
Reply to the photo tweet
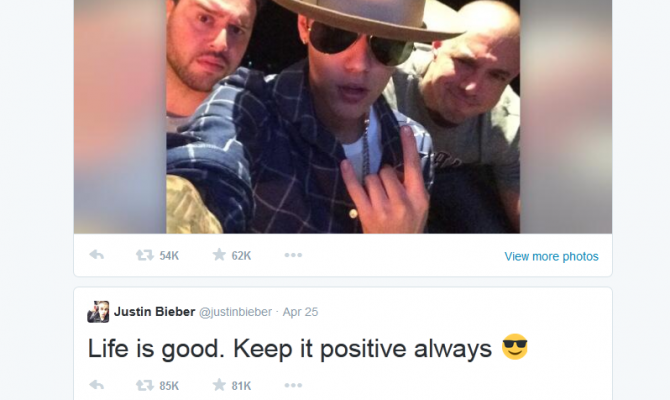[x=97, y=255]
